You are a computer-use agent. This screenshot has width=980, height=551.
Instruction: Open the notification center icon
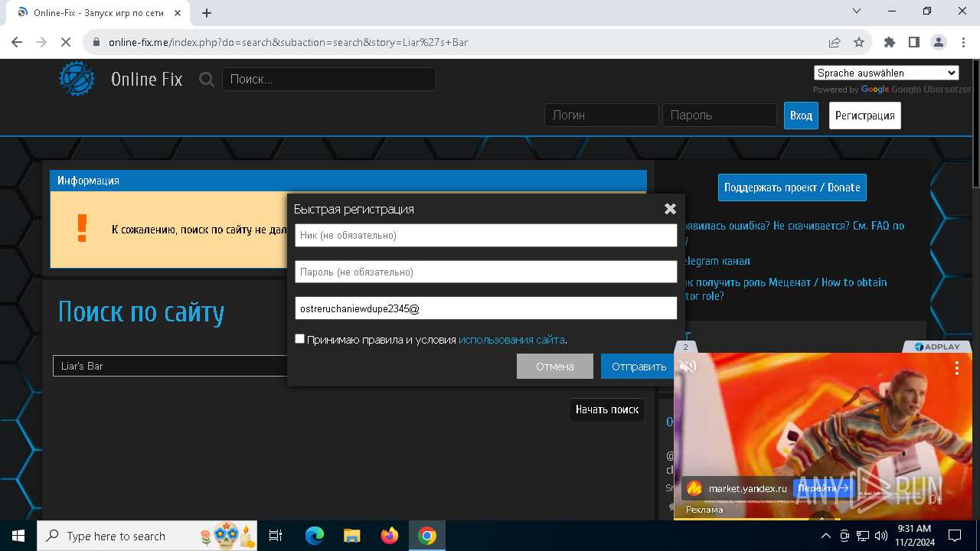955,536
